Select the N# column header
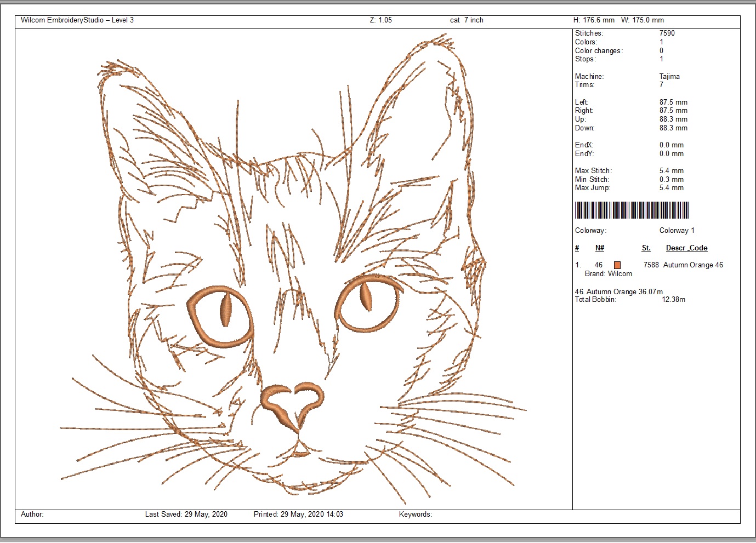The height and width of the screenshot is (543, 756). tap(600, 248)
